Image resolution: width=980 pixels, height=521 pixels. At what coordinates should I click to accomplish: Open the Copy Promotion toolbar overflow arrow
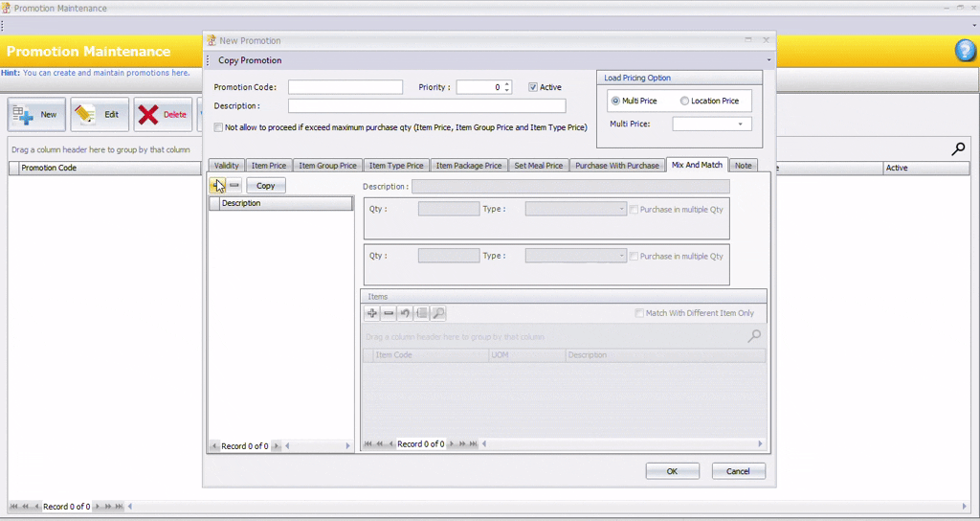point(768,60)
